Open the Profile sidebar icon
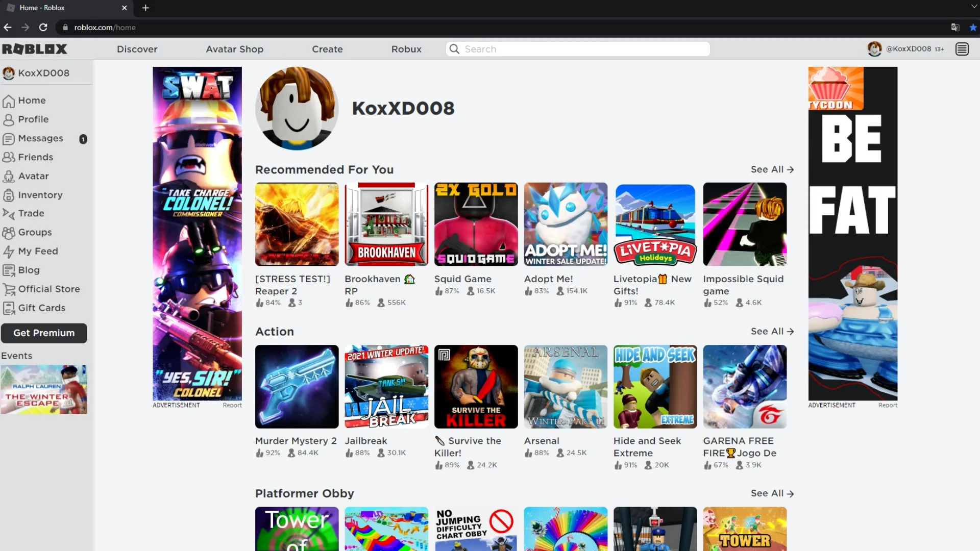The height and width of the screenshot is (551, 980). click(x=9, y=120)
